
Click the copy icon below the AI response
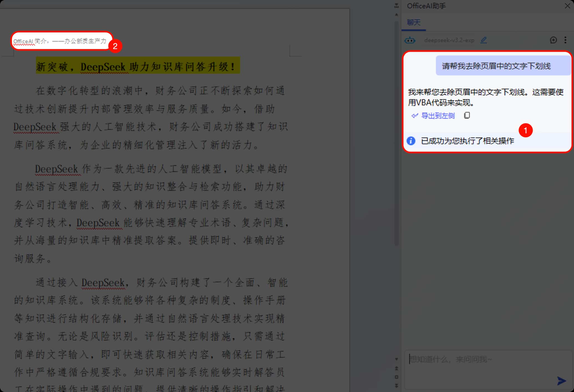[x=467, y=116]
